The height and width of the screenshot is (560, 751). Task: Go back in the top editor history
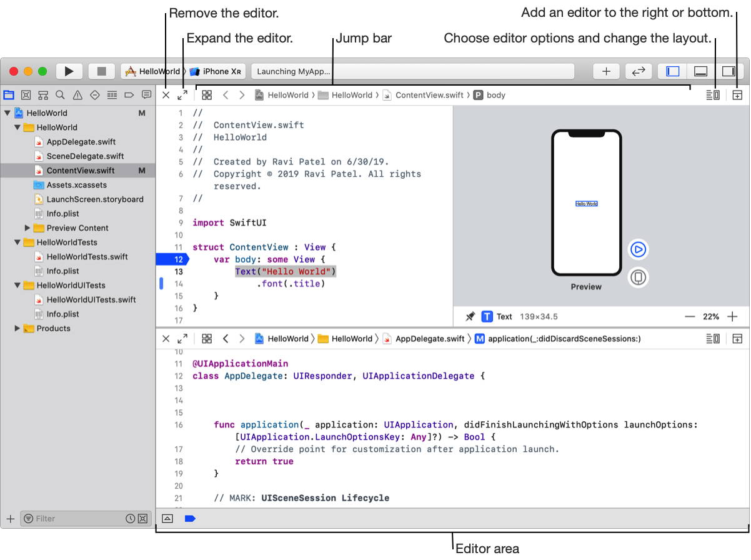click(x=226, y=95)
